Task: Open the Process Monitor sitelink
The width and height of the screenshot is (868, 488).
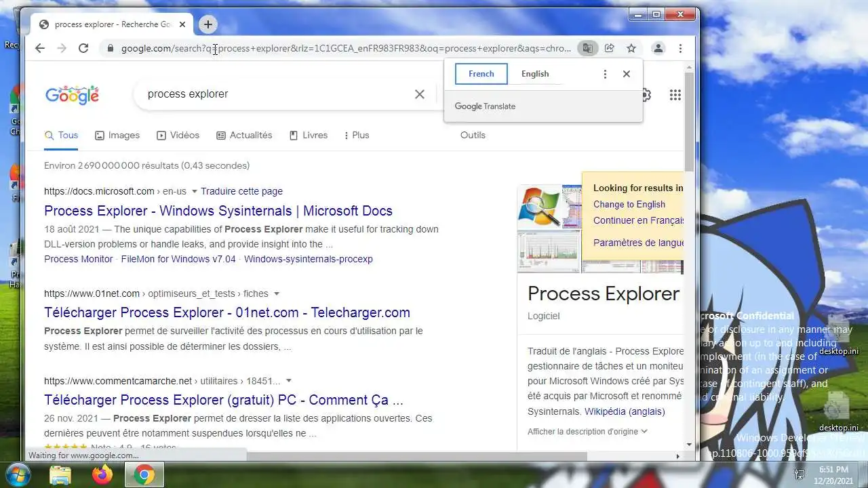Action: (x=79, y=259)
